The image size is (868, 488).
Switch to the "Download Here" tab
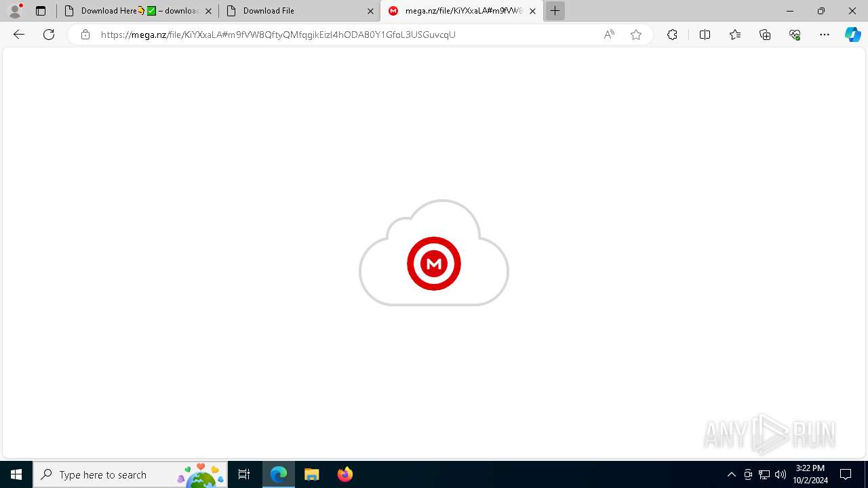(138, 11)
